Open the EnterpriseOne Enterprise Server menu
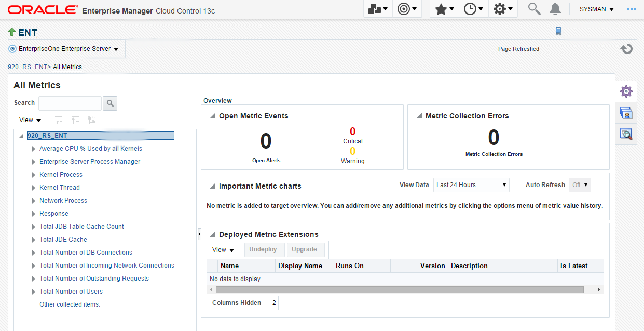Viewport: 644px width, 331px height. tap(64, 49)
